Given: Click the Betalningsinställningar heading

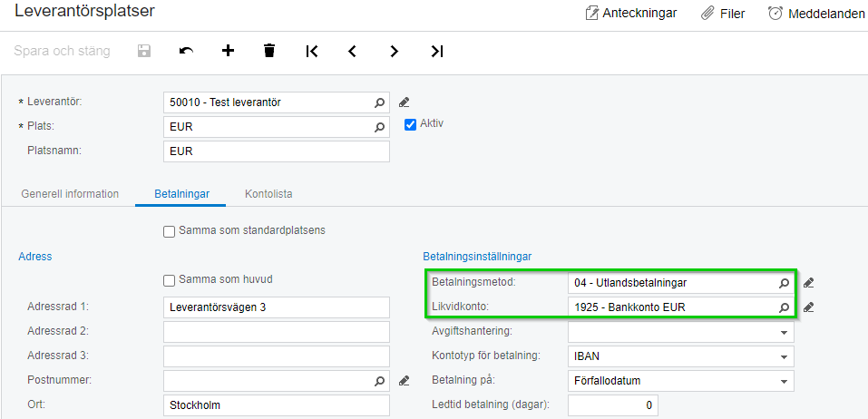Looking at the screenshot, I should (478, 257).
